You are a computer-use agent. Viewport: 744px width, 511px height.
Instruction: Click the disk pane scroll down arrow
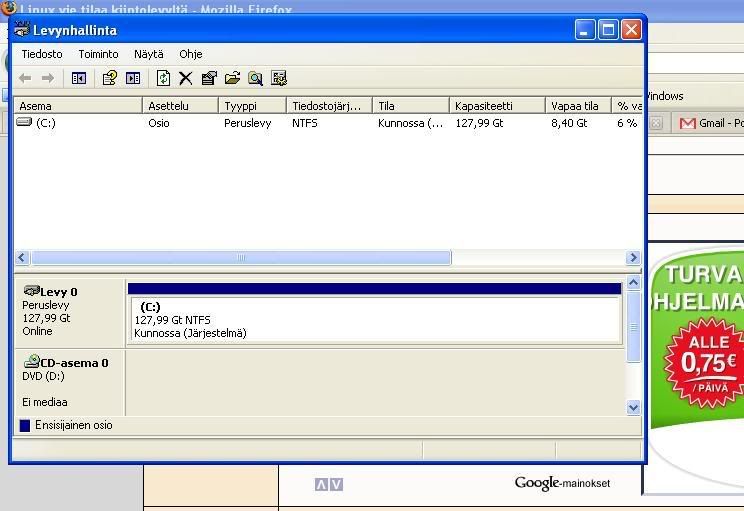pyautogui.click(x=633, y=407)
